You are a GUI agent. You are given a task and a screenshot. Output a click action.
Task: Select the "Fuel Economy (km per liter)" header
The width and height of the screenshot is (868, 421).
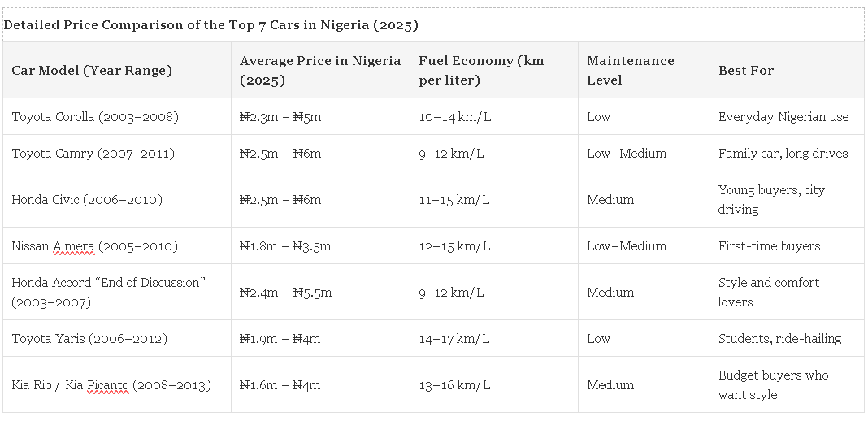pyautogui.click(x=481, y=71)
